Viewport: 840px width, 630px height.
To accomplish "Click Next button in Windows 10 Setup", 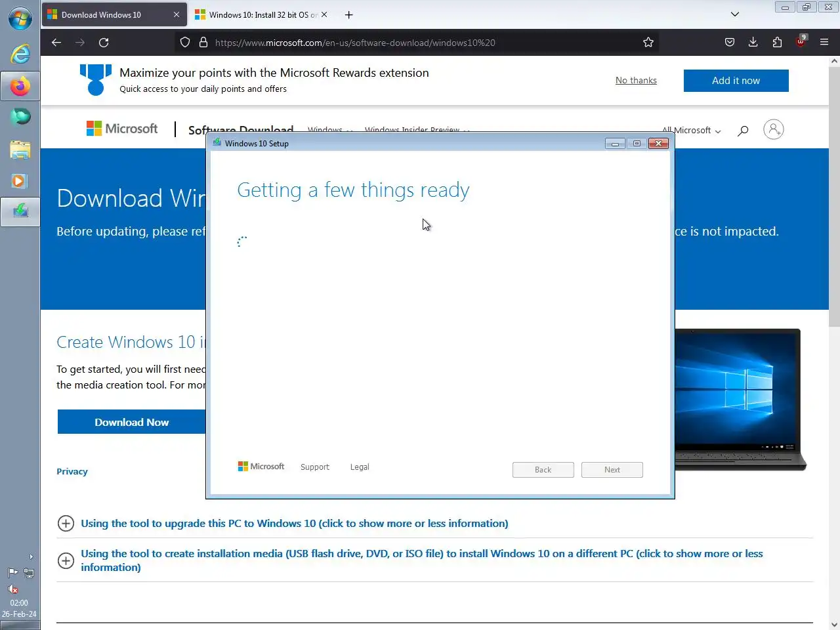I will coord(612,470).
